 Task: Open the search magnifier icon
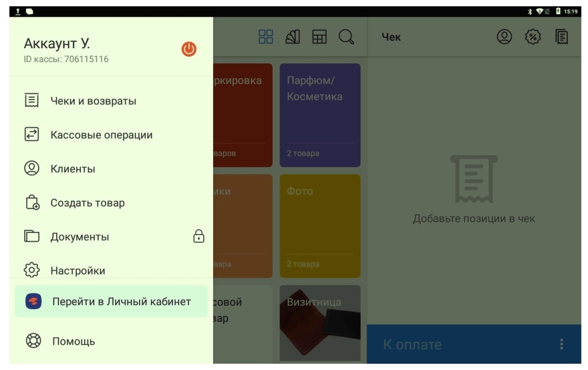coord(346,37)
